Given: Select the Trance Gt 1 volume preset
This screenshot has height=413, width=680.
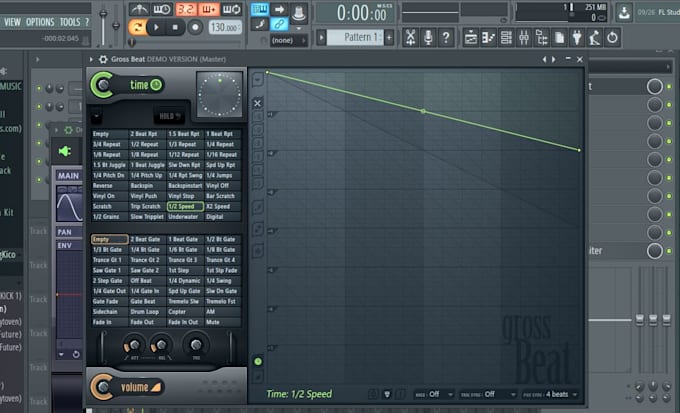Looking at the screenshot, I should tap(108, 260).
